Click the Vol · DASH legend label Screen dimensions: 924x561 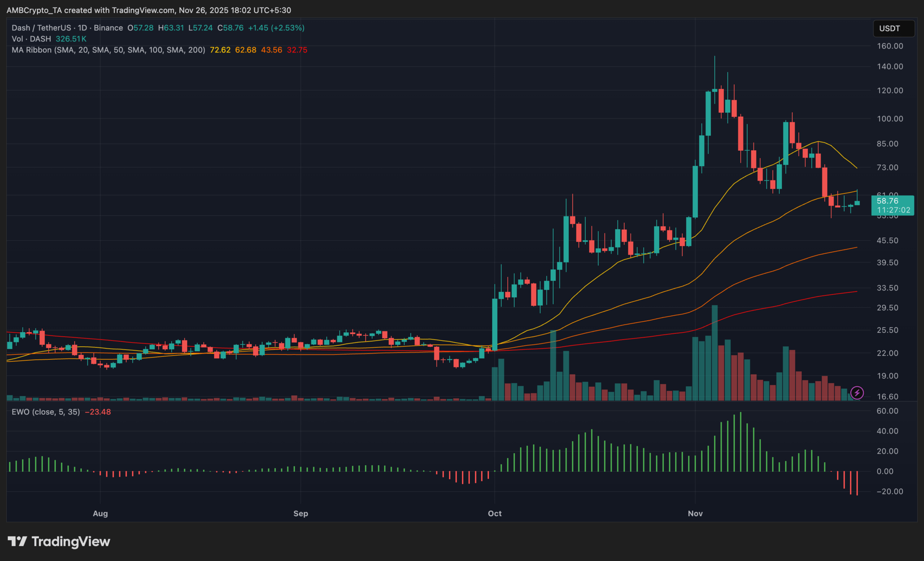pos(31,39)
